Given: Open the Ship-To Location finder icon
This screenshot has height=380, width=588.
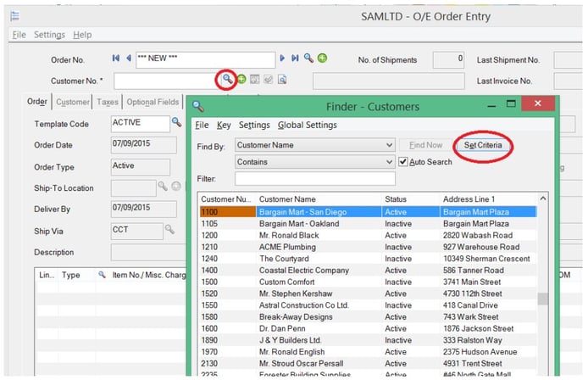Looking at the screenshot, I should tap(163, 187).
